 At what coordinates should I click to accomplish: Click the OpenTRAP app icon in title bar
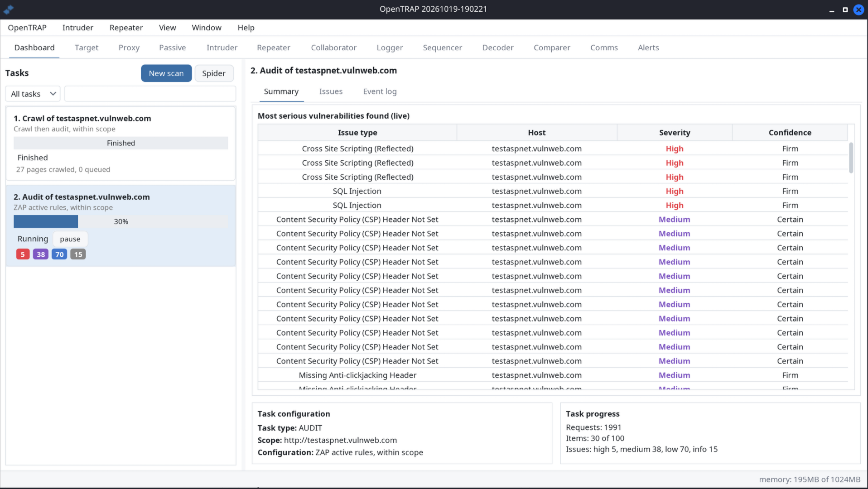(9, 9)
